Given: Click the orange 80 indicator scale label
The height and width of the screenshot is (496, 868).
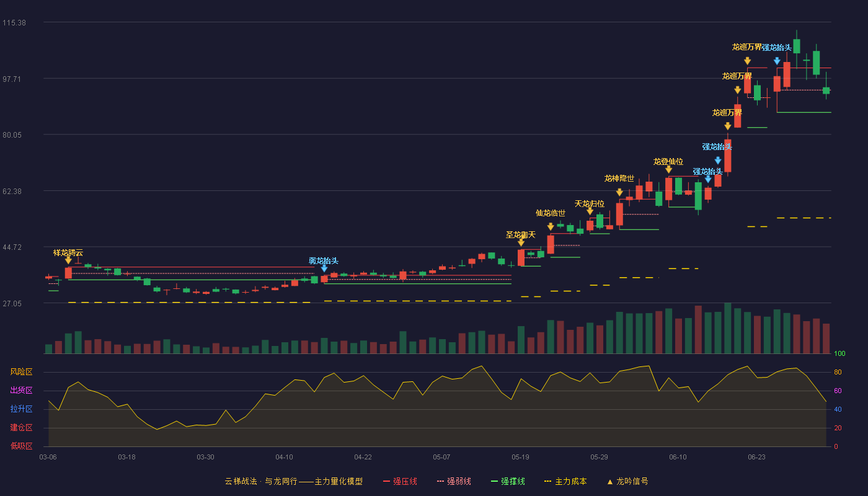Looking at the screenshot, I should click(x=837, y=372).
